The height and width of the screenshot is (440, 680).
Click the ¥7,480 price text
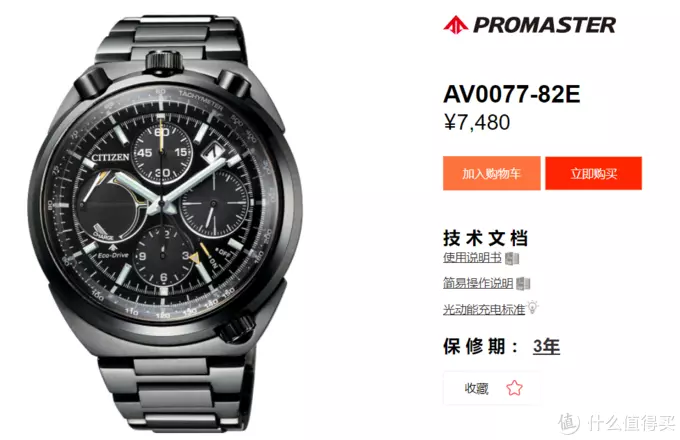pos(477,122)
